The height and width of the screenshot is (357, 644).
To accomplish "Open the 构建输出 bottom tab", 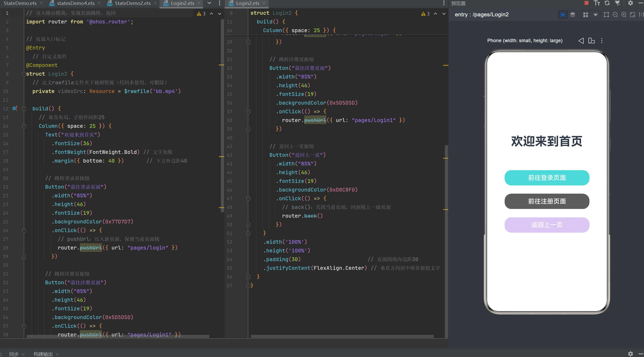I will tap(43, 354).
